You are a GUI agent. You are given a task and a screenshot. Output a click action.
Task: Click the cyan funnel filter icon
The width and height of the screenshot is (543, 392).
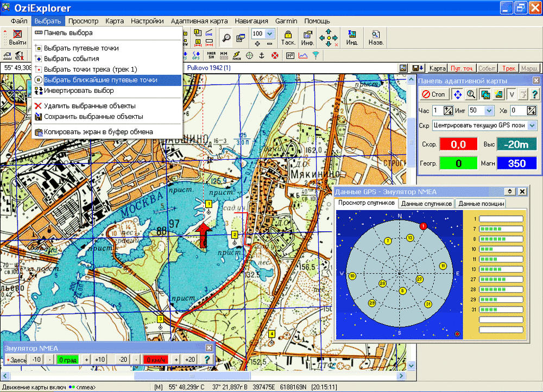[316, 55]
